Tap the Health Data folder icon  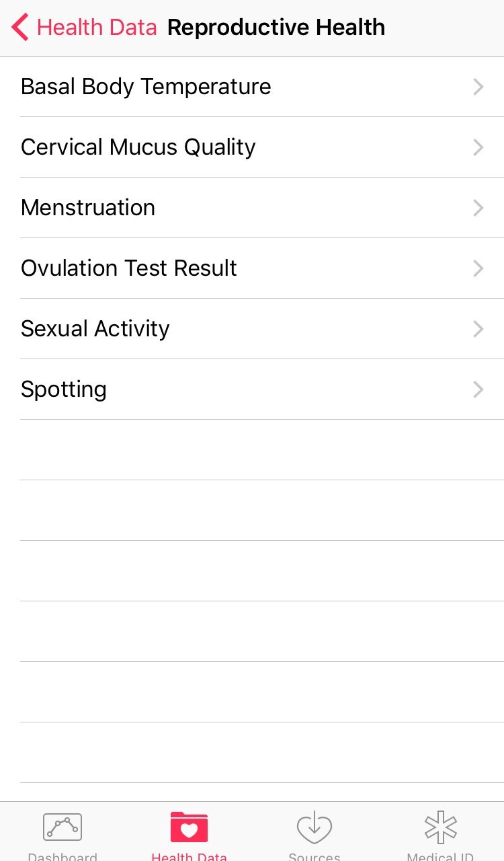point(189,827)
